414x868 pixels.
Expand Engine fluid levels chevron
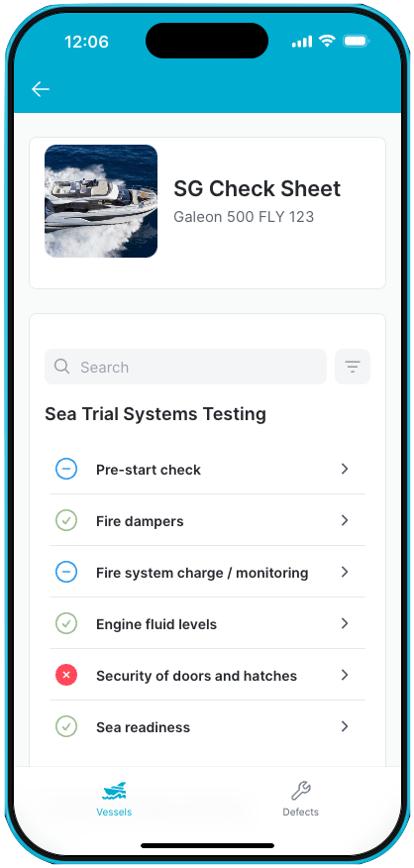click(345, 623)
